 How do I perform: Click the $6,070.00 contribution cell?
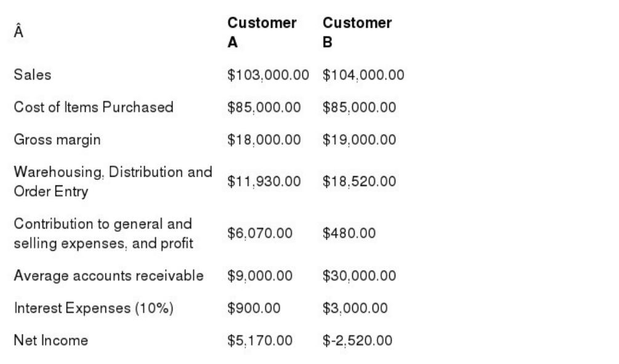click(x=260, y=233)
